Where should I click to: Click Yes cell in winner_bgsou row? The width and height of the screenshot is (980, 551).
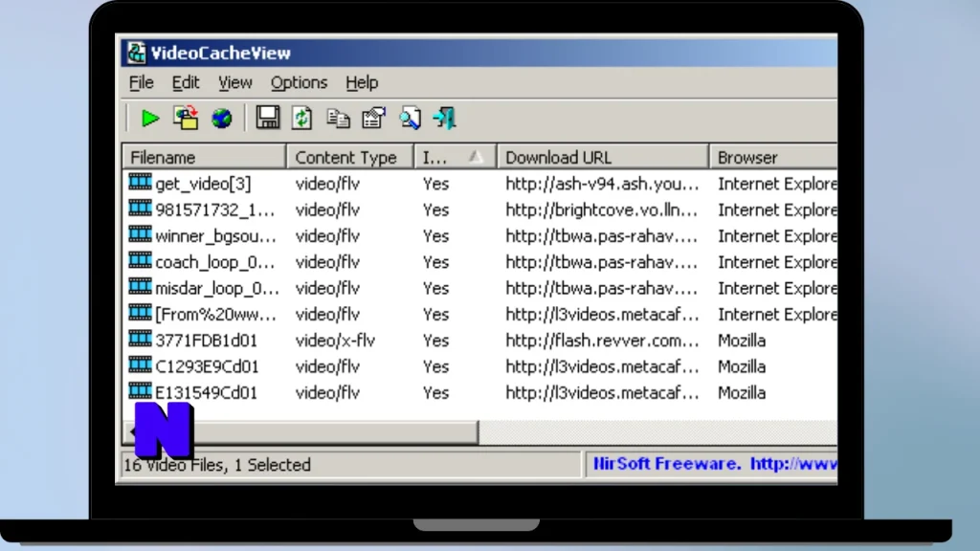[435, 236]
